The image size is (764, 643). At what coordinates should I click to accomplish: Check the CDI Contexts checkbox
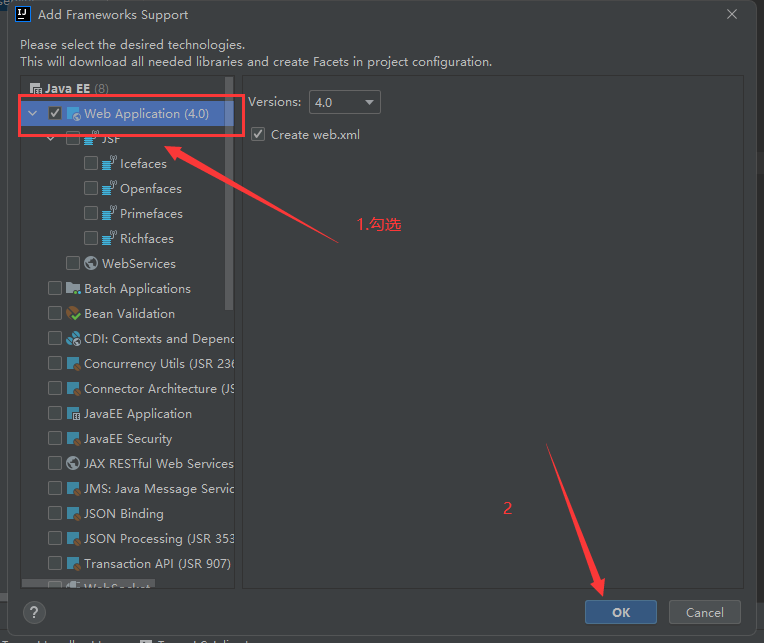[x=55, y=338]
